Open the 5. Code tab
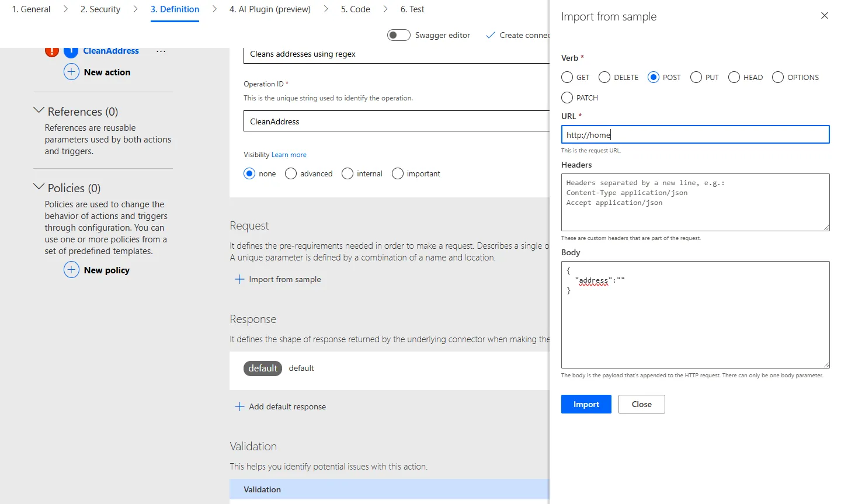841x504 pixels. tap(356, 9)
